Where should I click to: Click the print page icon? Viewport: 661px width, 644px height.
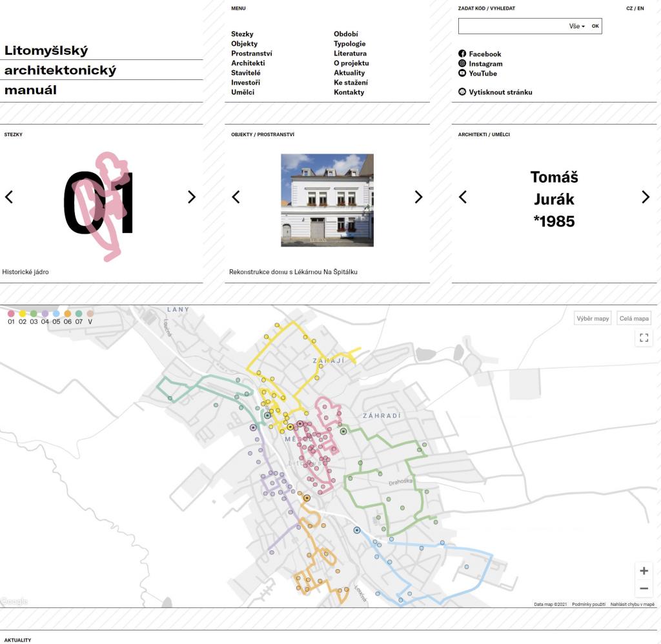click(462, 92)
